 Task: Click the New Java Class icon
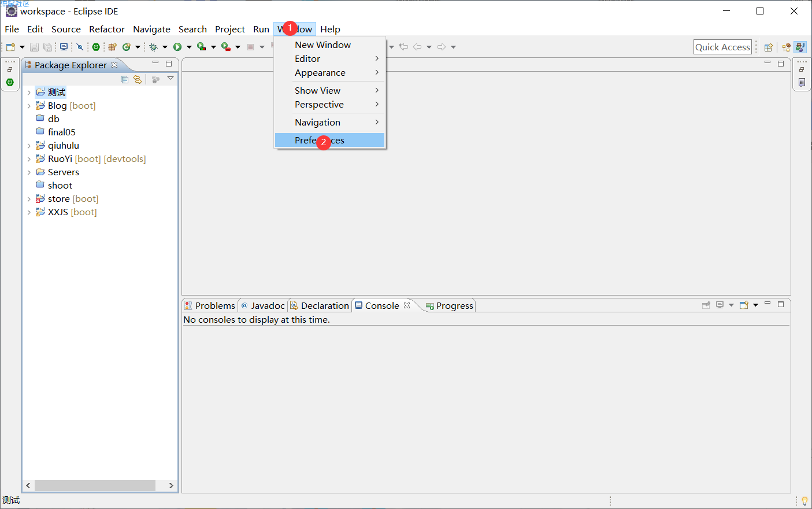[127, 47]
